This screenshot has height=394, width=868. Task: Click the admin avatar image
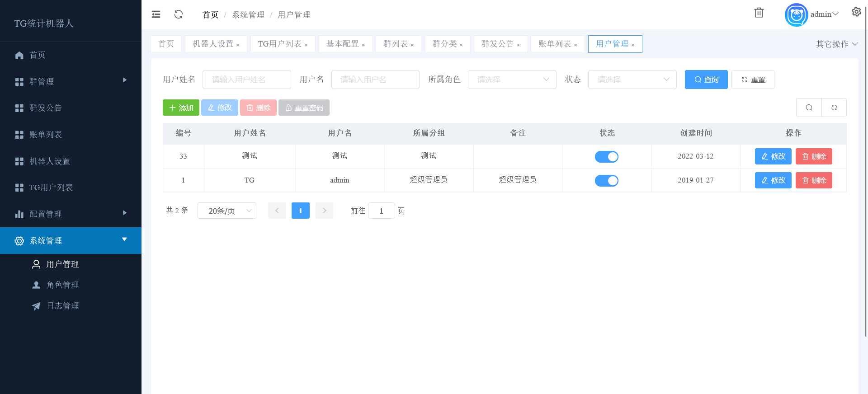(x=796, y=15)
